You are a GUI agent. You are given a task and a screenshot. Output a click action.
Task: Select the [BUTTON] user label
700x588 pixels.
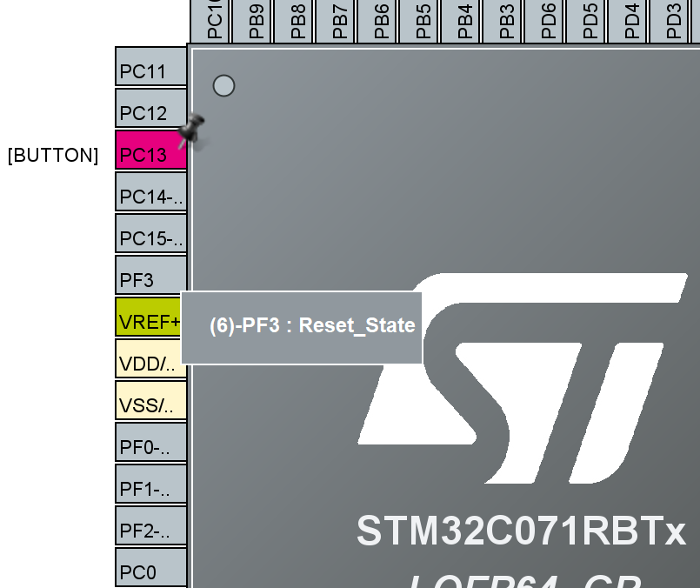click(x=52, y=155)
